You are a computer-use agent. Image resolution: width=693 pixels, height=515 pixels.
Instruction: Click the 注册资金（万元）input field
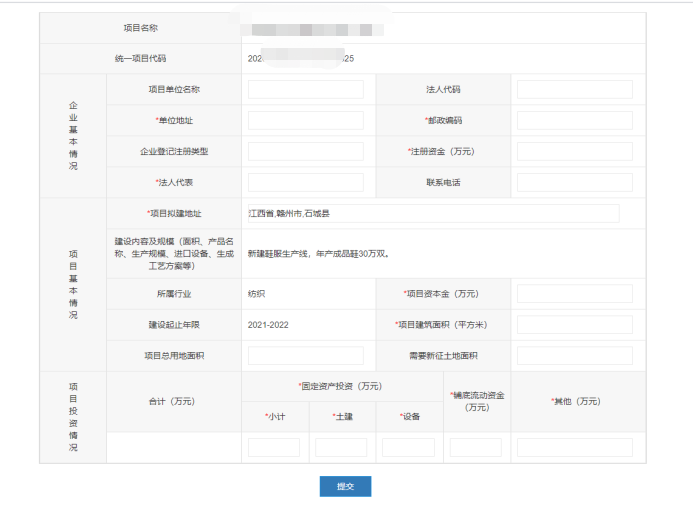[x=574, y=152]
